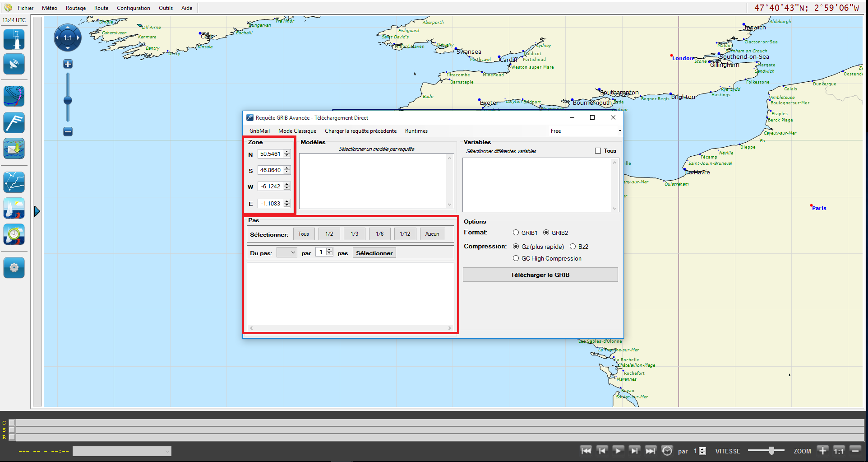The image size is (868, 462).
Task: Open the Free dropdown in GRIB dialog
Action: tap(585, 131)
